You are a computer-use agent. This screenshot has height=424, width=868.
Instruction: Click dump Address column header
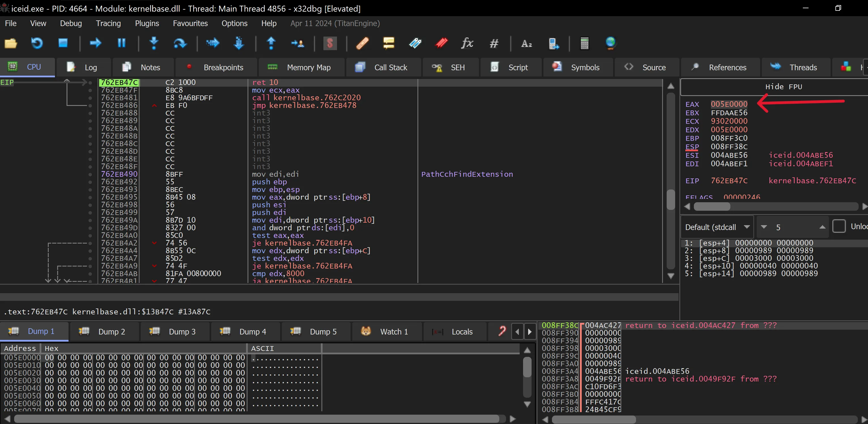point(20,348)
